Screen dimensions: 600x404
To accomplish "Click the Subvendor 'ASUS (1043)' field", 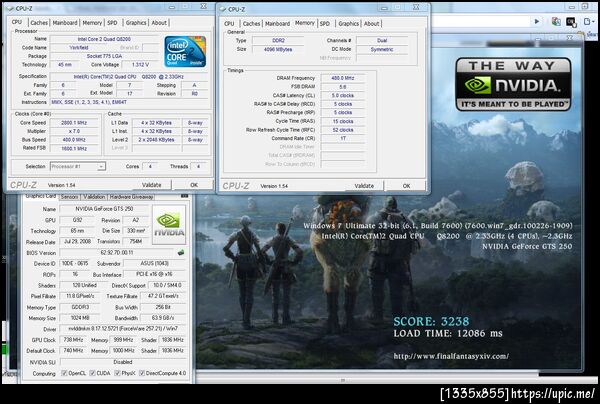I will pyautogui.click(x=157, y=263).
